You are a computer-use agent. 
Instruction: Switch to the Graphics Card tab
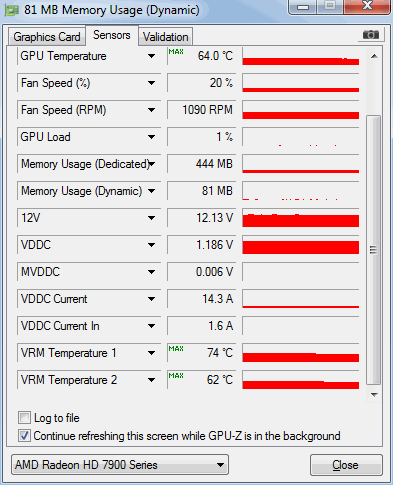[47, 37]
